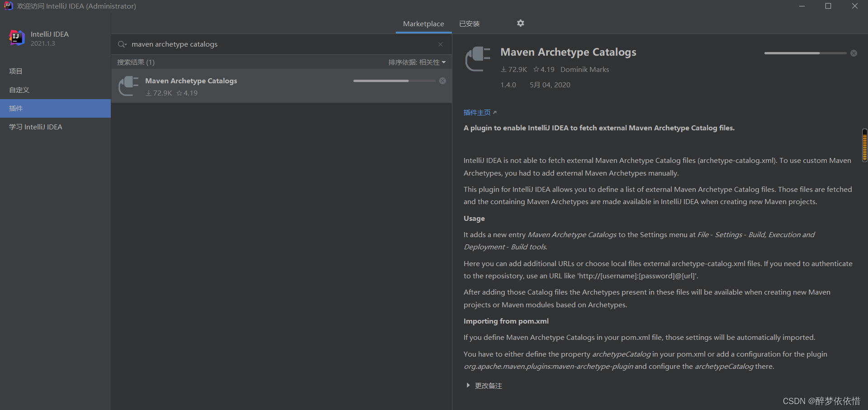The height and width of the screenshot is (410, 868).
Task: Click the Usage heading in description
Action: tap(474, 218)
